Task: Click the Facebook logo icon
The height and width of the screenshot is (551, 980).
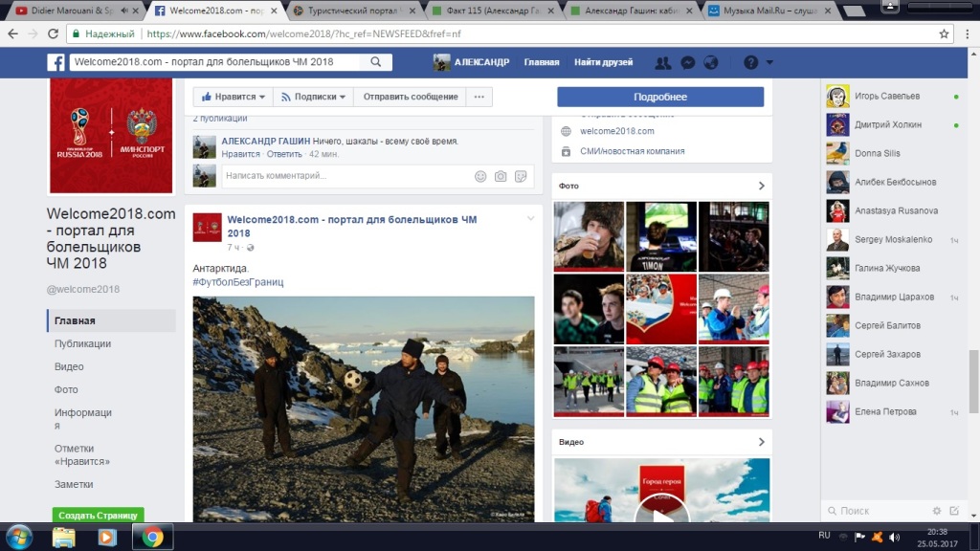Action: tap(56, 62)
